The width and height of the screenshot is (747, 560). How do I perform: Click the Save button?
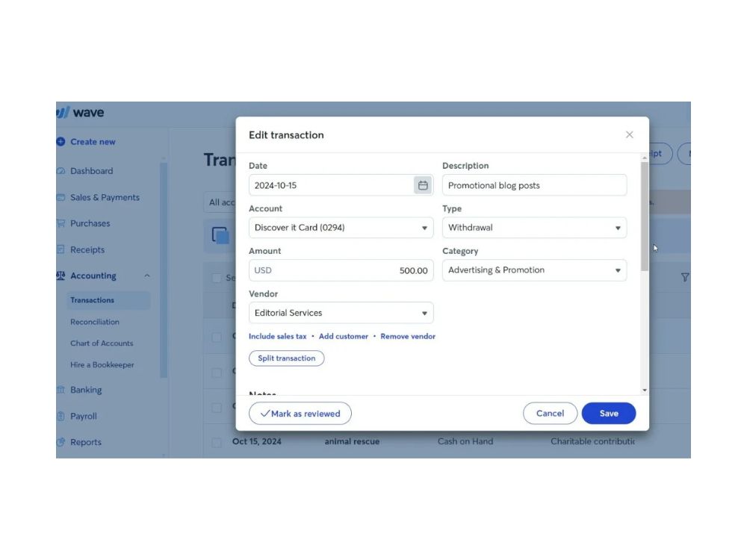(609, 414)
